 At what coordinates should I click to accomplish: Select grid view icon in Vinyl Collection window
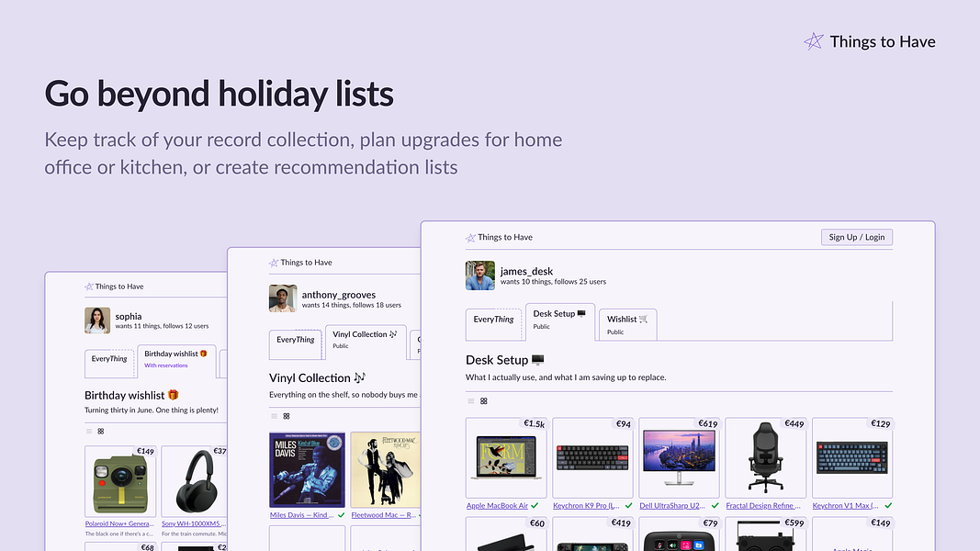287,416
